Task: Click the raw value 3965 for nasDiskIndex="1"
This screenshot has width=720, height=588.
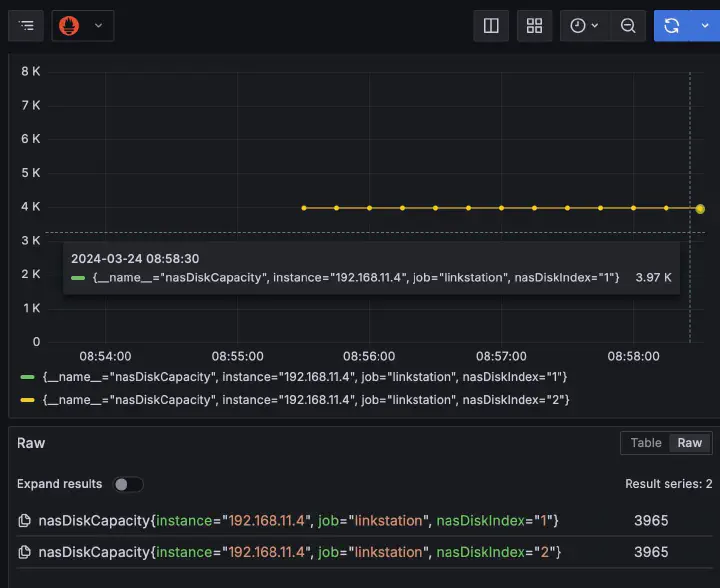Action: pos(651,521)
